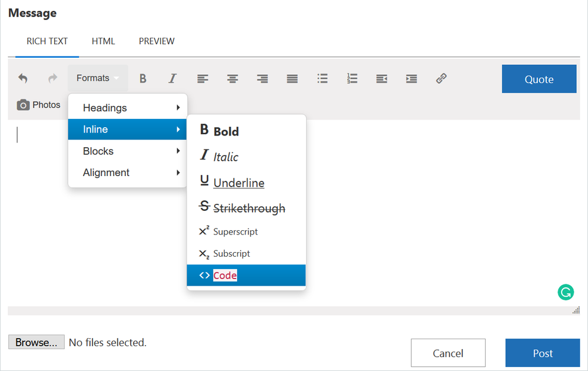Toggle bold in the toolbar
The image size is (588, 371).
click(x=142, y=78)
